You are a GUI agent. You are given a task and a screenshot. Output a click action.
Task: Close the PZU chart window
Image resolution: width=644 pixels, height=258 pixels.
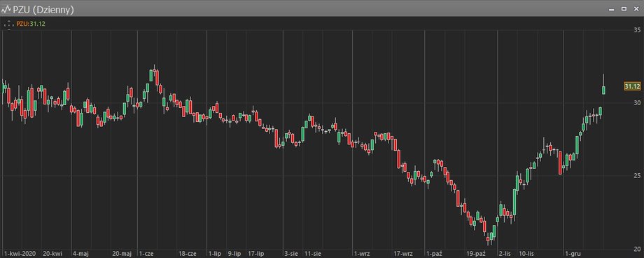[636, 8]
